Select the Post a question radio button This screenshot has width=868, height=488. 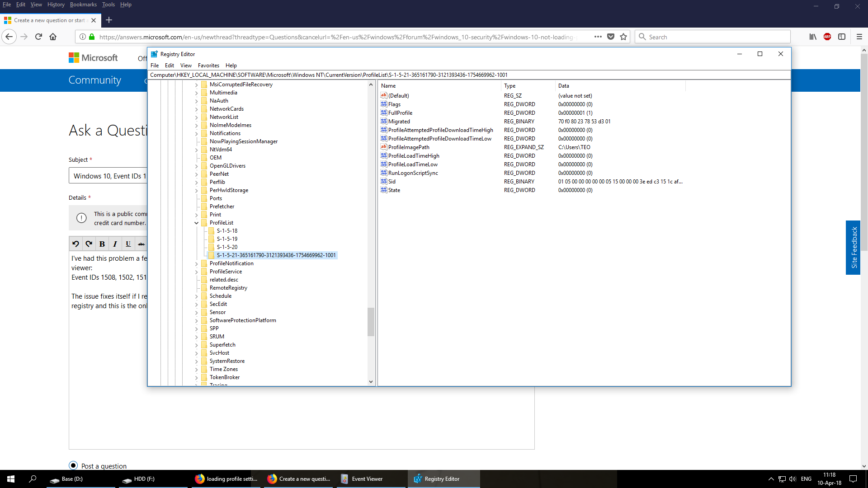click(x=73, y=465)
